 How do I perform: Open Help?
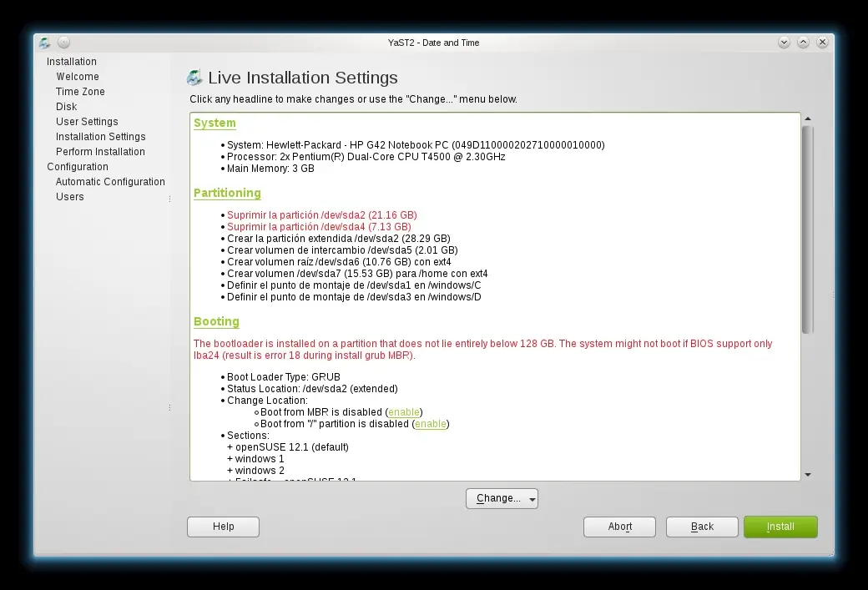[223, 527]
